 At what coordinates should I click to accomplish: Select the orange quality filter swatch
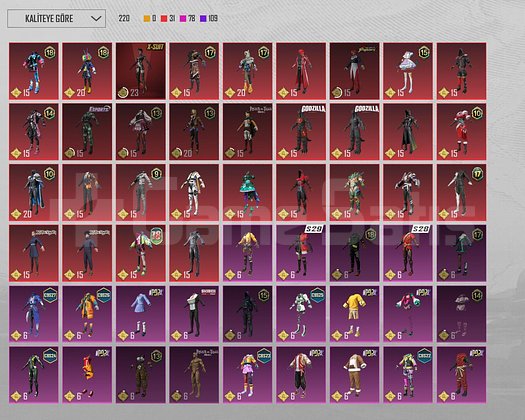(x=147, y=18)
